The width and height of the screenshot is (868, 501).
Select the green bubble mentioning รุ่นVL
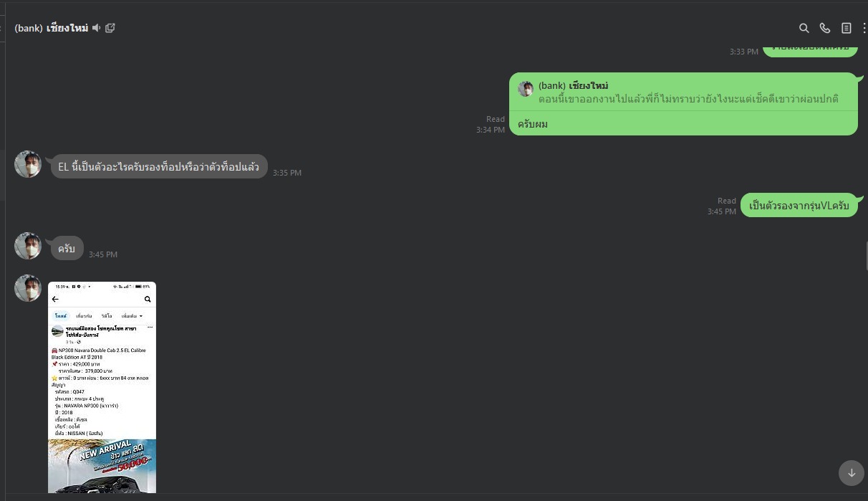click(799, 205)
